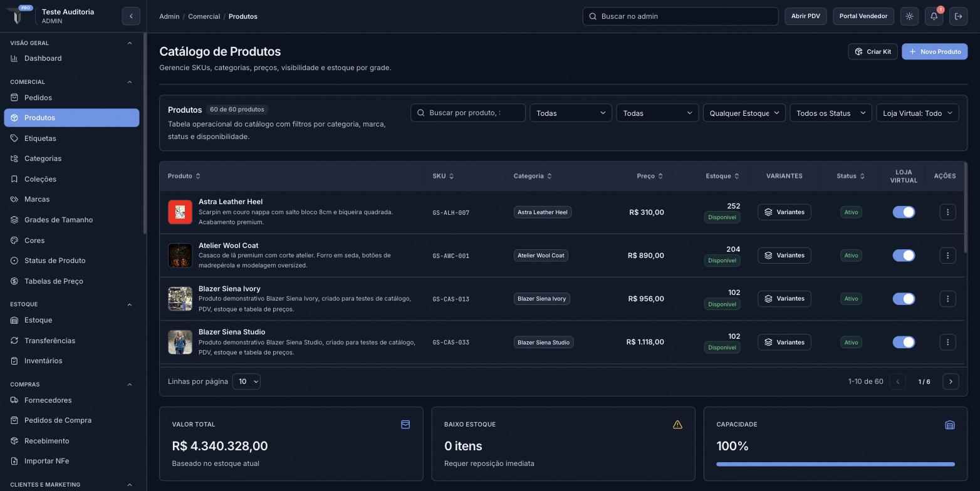980x491 pixels.
Task: Open Fornecedores in the sidebar
Action: (x=71, y=400)
